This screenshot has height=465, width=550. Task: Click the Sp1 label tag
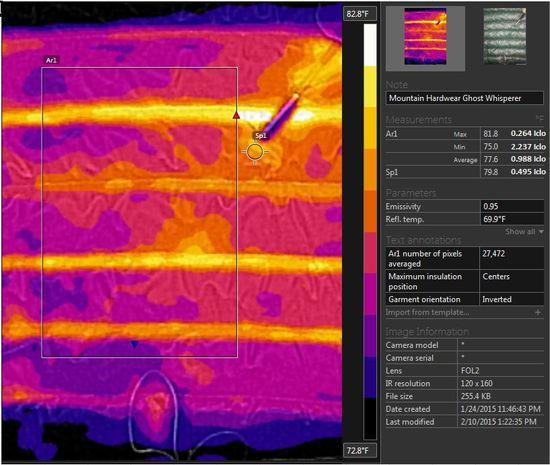[261, 136]
